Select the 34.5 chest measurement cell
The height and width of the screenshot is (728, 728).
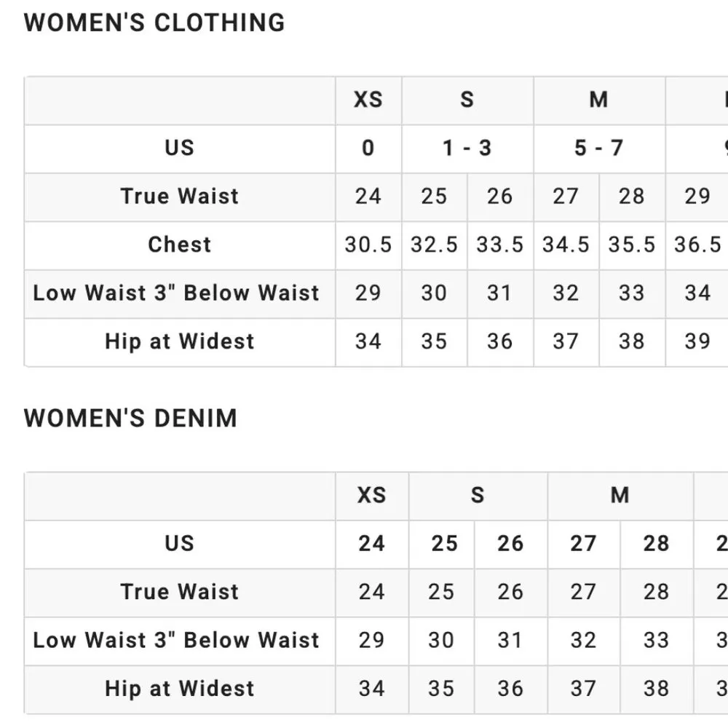[x=566, y=245]
